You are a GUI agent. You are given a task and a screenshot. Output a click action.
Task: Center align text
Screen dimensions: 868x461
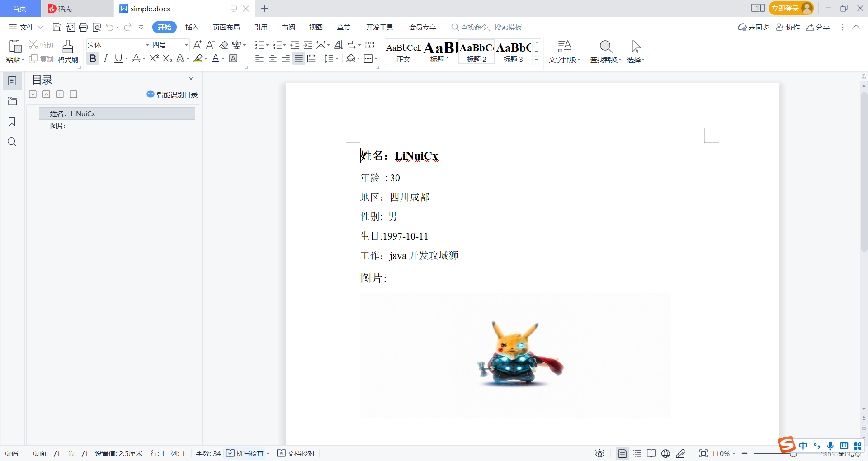point(273,58)
